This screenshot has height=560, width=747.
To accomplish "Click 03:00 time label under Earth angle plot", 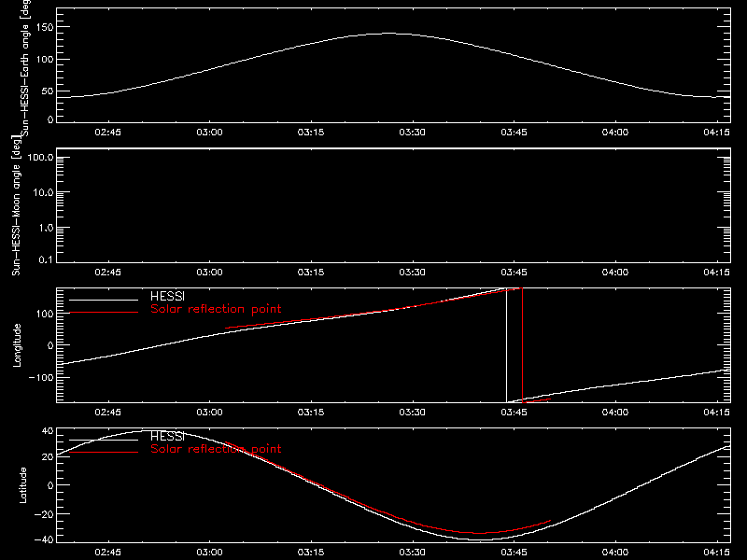I will pos(209,132).
